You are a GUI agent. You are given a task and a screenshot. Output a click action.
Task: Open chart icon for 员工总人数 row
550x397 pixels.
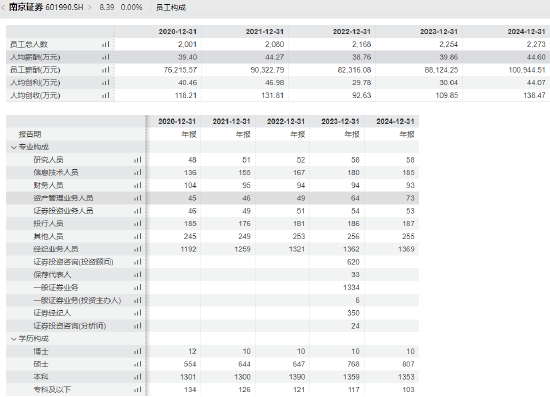pyautogui.click(x=106, y=44)
